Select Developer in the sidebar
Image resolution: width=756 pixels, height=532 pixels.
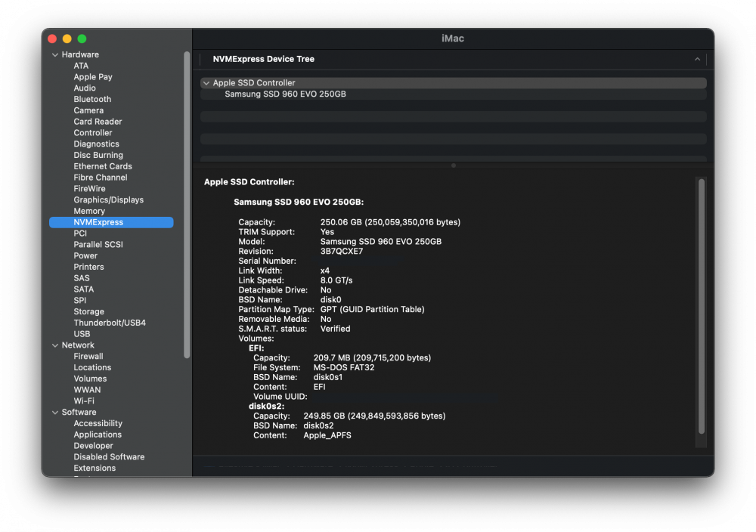click(x=93, y=446)
